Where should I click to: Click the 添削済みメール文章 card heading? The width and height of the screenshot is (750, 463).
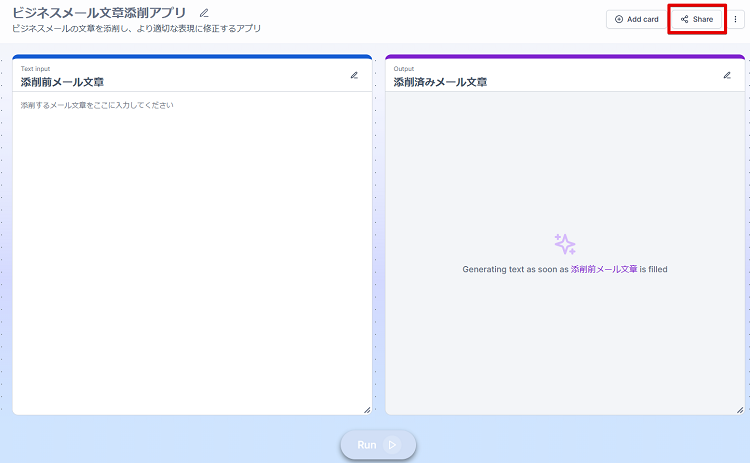[440, 82]
